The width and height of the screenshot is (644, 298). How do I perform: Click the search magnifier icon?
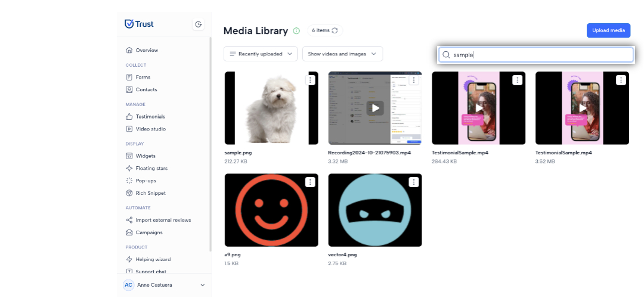(446, 55)
